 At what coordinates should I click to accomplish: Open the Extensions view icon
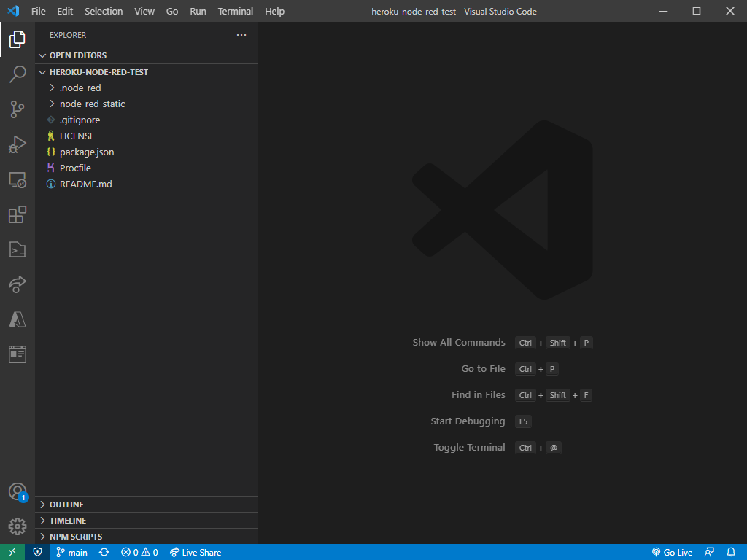(18, 214)
